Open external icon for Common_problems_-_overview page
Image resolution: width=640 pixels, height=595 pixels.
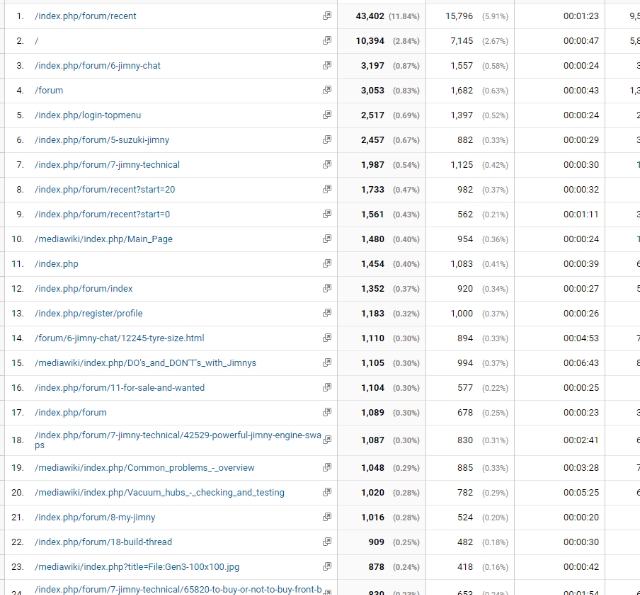pyautogui.click(x=327, y=468)
